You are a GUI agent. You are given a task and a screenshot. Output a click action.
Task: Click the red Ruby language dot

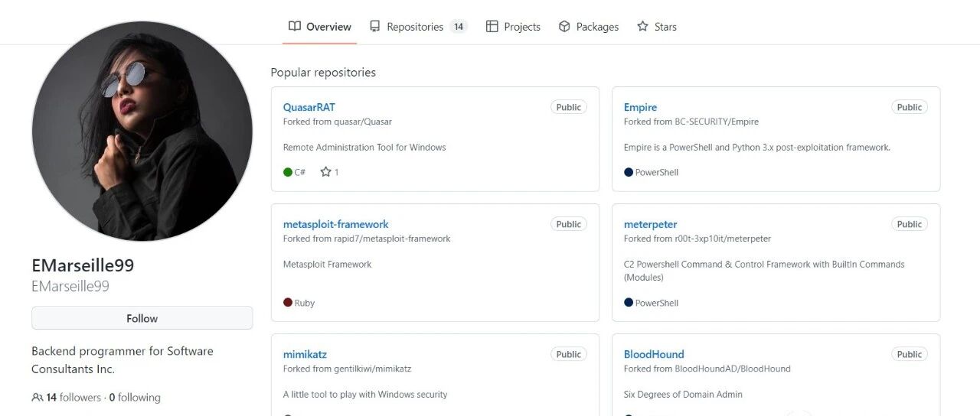pyautogui.click(x=288, y=303)
